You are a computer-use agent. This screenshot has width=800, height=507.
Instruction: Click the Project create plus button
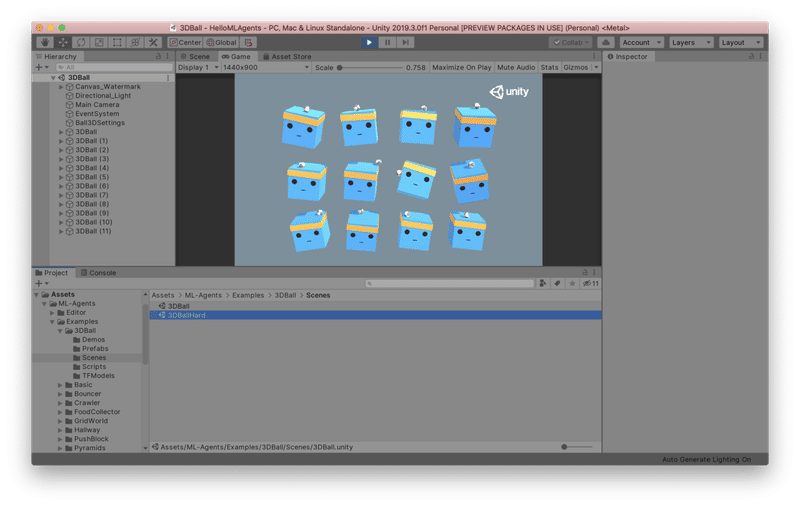click(41, 284)
